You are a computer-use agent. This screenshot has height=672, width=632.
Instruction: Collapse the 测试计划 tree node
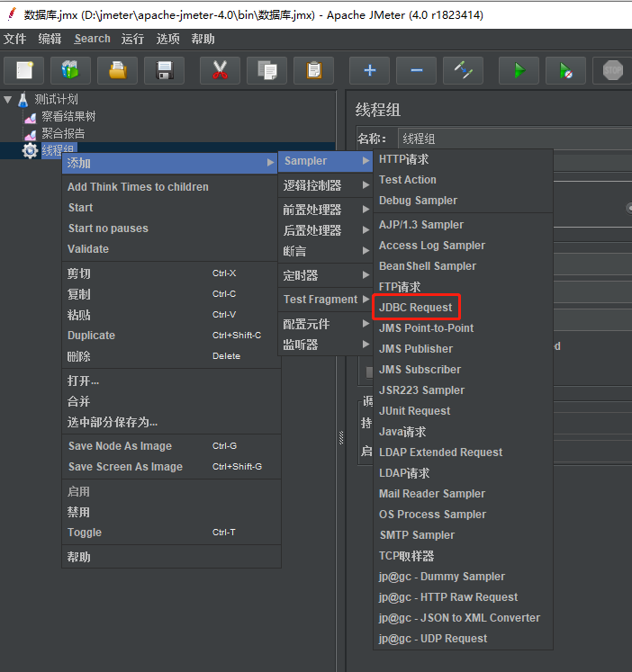coord(7,100)
